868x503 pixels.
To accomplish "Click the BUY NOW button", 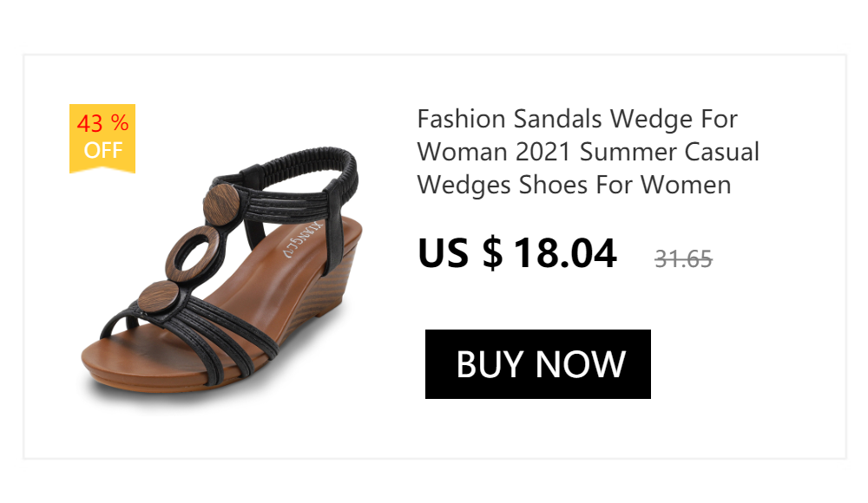I will pyautogui.click(x=537, y=364).
